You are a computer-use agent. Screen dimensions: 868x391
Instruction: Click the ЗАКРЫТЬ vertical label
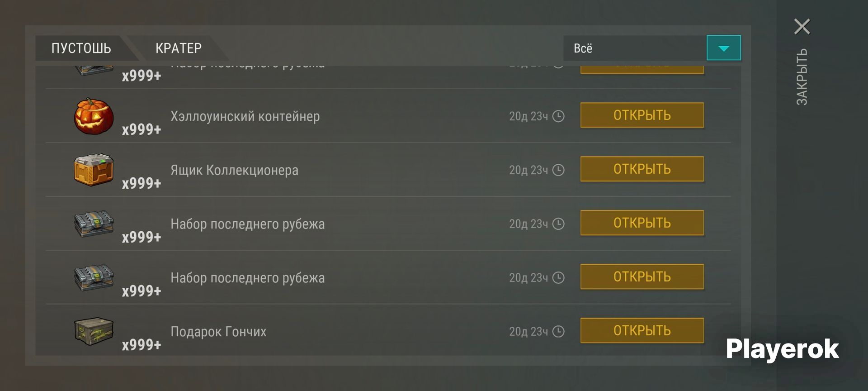click(802, 77)
